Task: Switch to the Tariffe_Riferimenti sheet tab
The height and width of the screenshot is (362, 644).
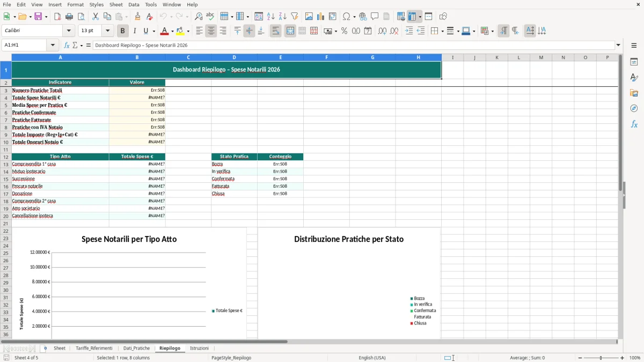Action: (94, 348)
